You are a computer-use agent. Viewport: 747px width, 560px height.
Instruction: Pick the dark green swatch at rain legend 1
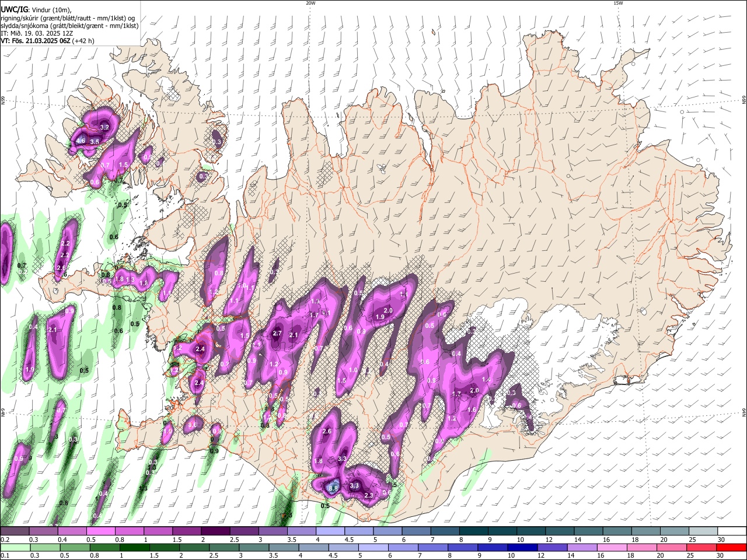(x=134, y=547)
